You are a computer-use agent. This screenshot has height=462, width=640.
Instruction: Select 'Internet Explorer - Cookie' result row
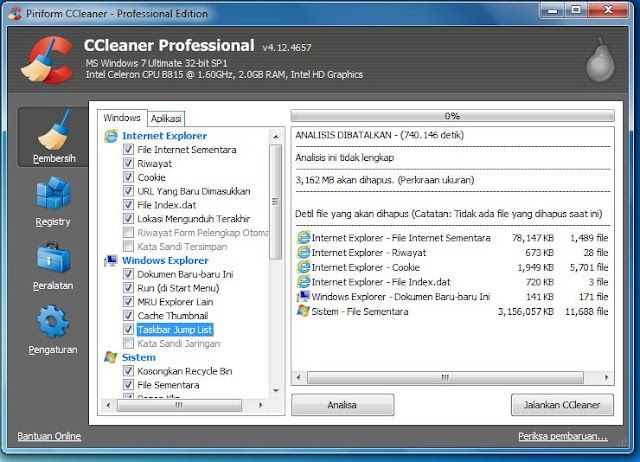point(452,267)
